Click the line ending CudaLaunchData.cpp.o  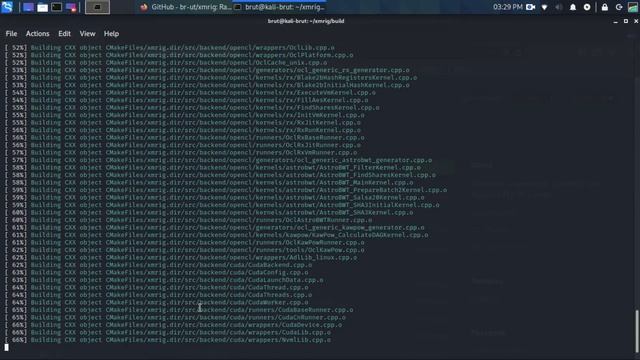[164, 280]
